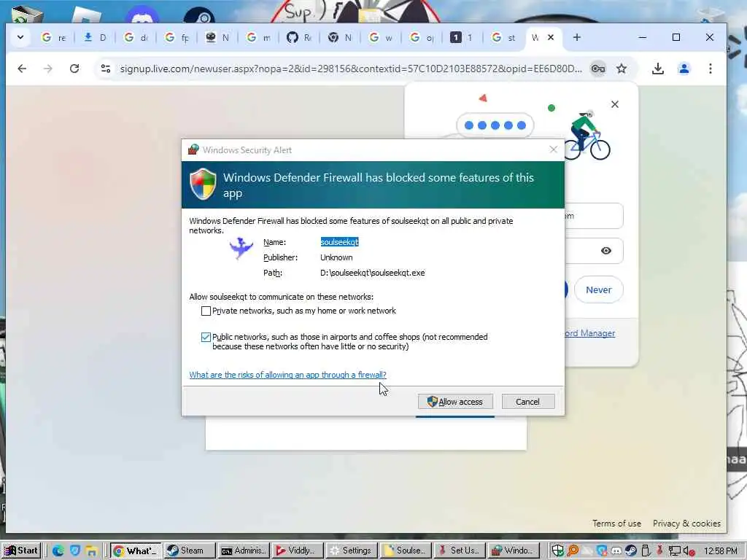The width and height of the screenshot is (747, 560).
Task: Open Steam tray icon
Action: pyautogui.click(x=631, y=551)
